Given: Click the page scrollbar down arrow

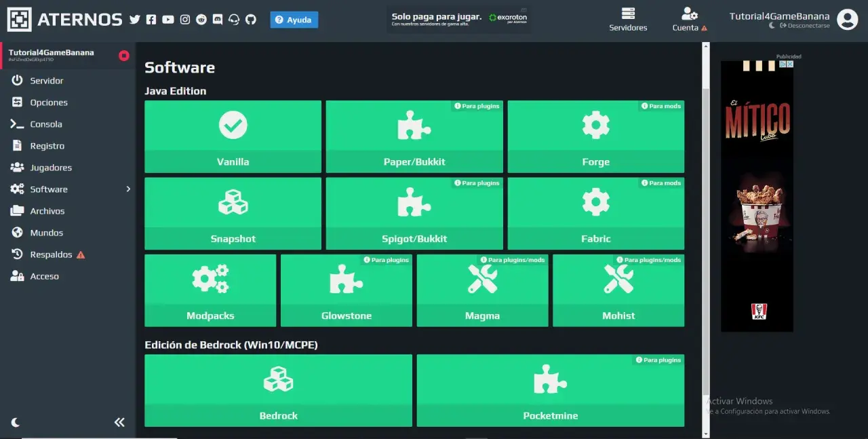Looking at the screenshot, I should pos(705,434).
